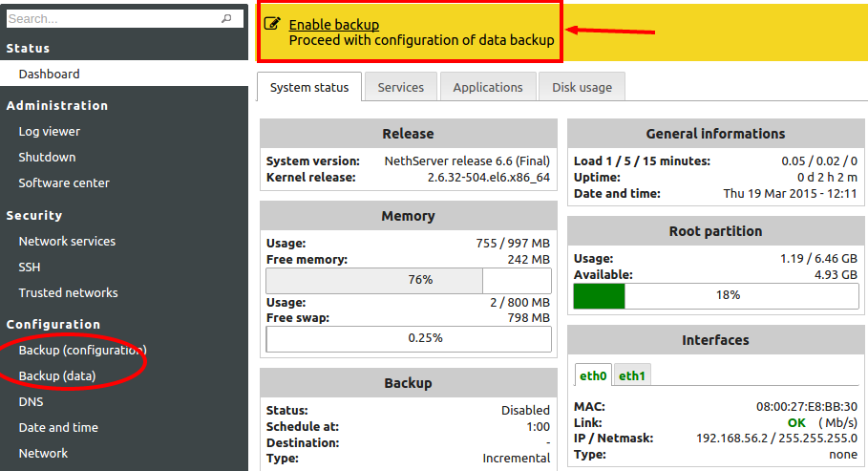Screen dimensions: 868x471
Task: Click the Configuration section heading
Action: (x=53, y=324)
